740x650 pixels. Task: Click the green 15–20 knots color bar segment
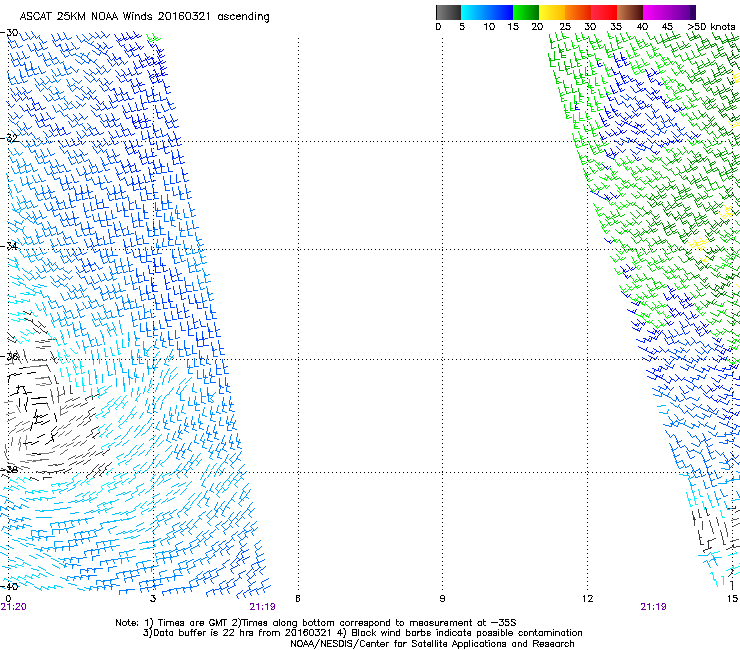(526, 12)
